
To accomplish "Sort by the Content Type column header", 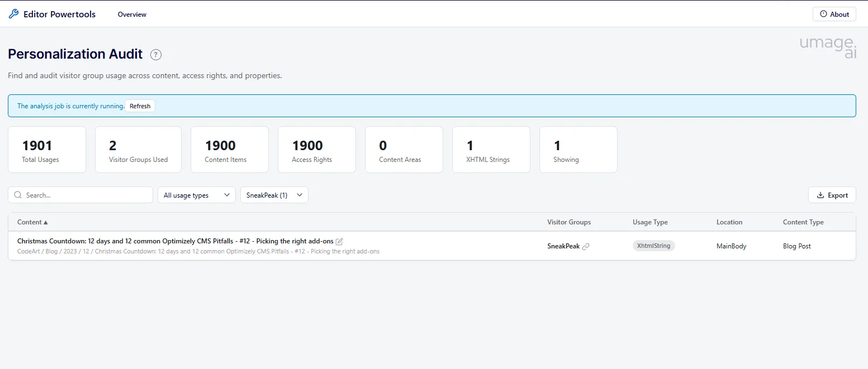I will 803,222.
